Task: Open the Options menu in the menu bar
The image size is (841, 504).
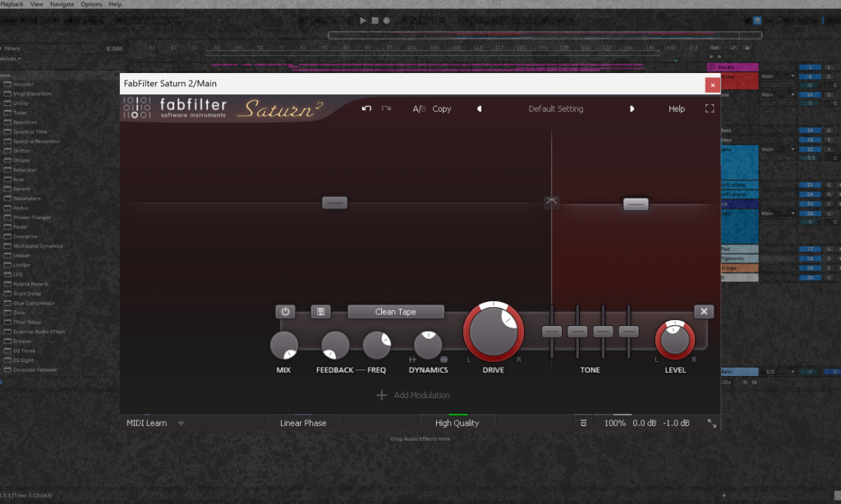Action: pos(92,4)
